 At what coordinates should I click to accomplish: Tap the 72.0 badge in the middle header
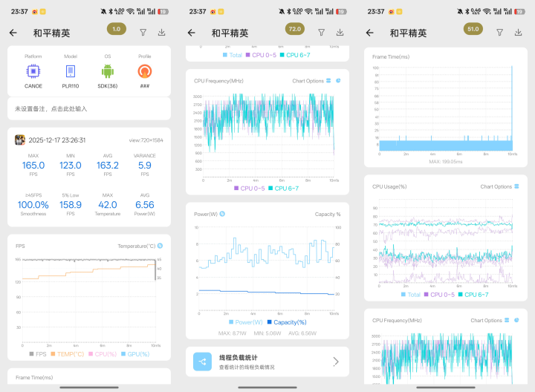[295, 29]
